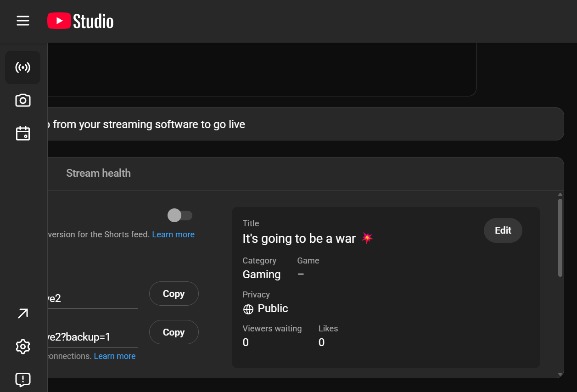Copy the backup stream URL
The height and width of the screenshot is (392, 577).
coord(174,332)
